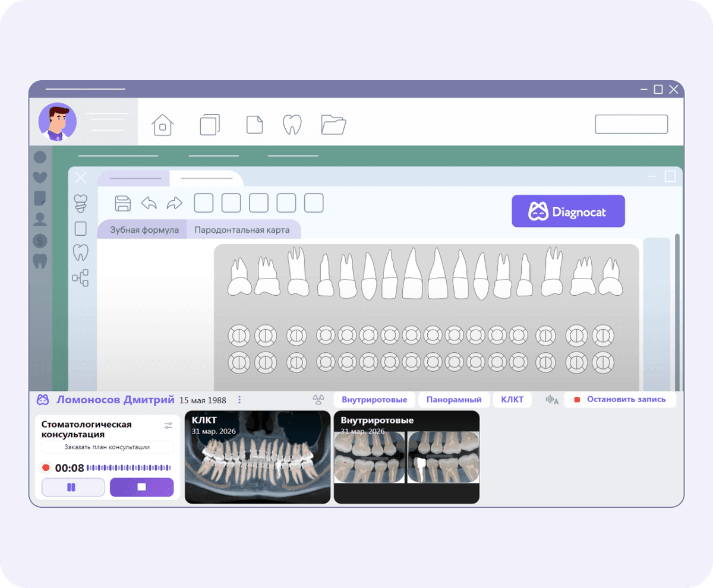Screen dimensions: 713x588
Task: Open consultation settings sliders icon
Action: pos(168,425)
